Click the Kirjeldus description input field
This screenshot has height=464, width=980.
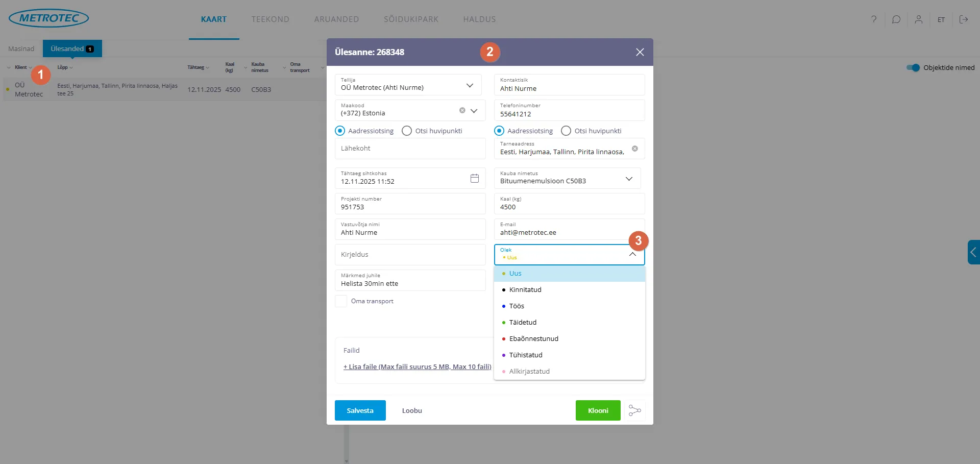[x=410, y=254]
